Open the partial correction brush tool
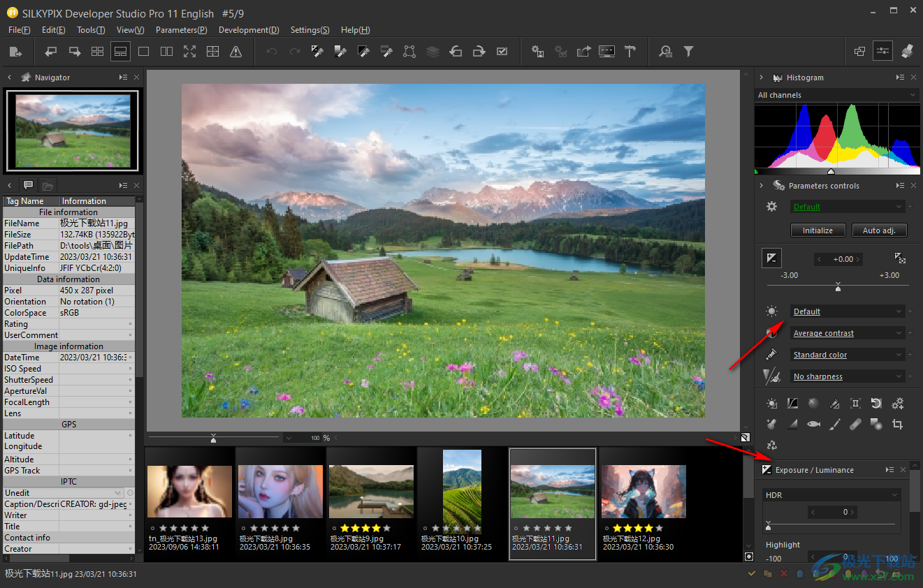Image resolution: width=923 pixels, height=588 pixels. click(834, 424)
